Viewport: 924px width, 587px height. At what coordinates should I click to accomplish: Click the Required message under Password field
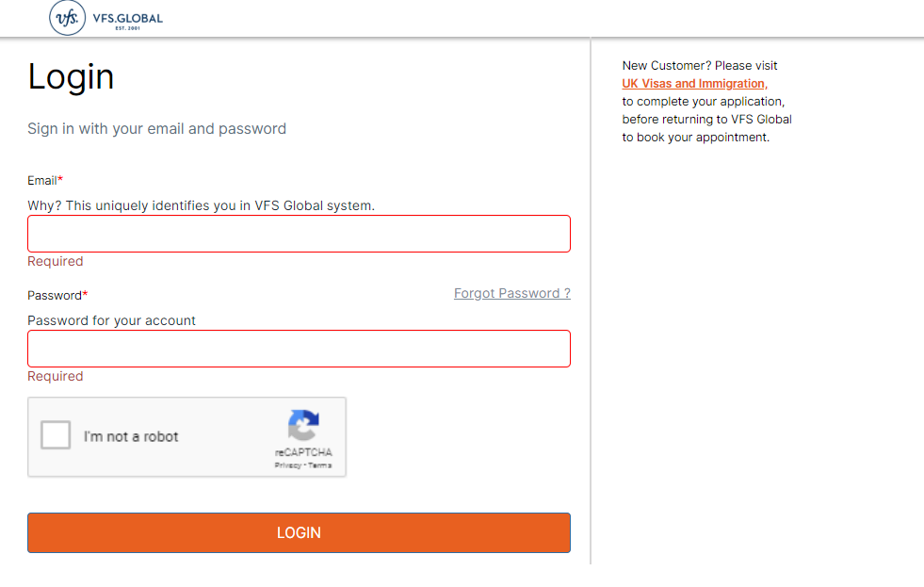[56, 376]
